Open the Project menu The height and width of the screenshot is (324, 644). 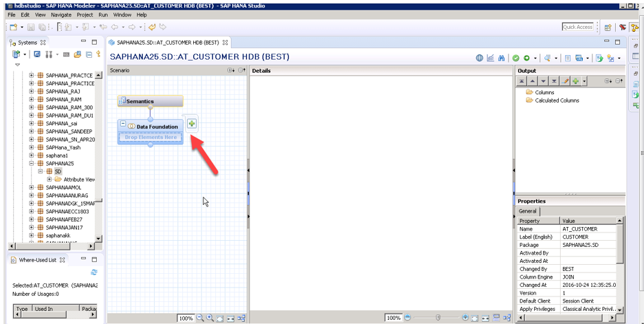(85, 15)
